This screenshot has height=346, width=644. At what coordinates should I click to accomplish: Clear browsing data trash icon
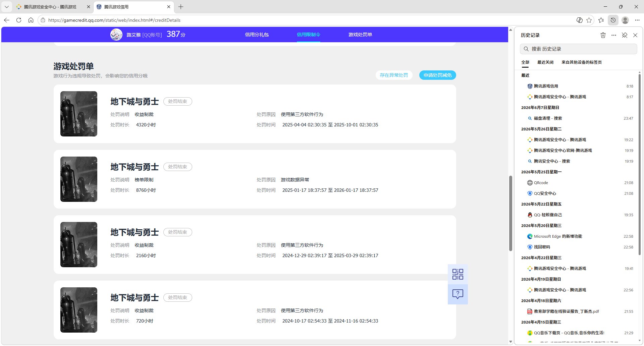603,35
